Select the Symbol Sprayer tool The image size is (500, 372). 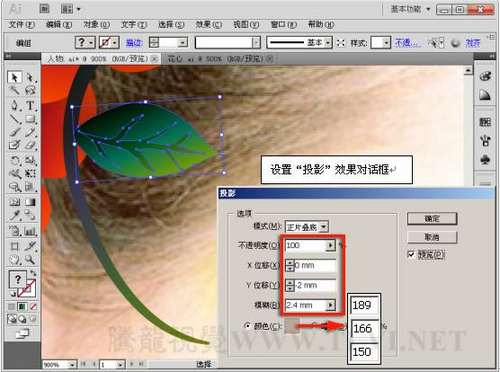[14, 231]
